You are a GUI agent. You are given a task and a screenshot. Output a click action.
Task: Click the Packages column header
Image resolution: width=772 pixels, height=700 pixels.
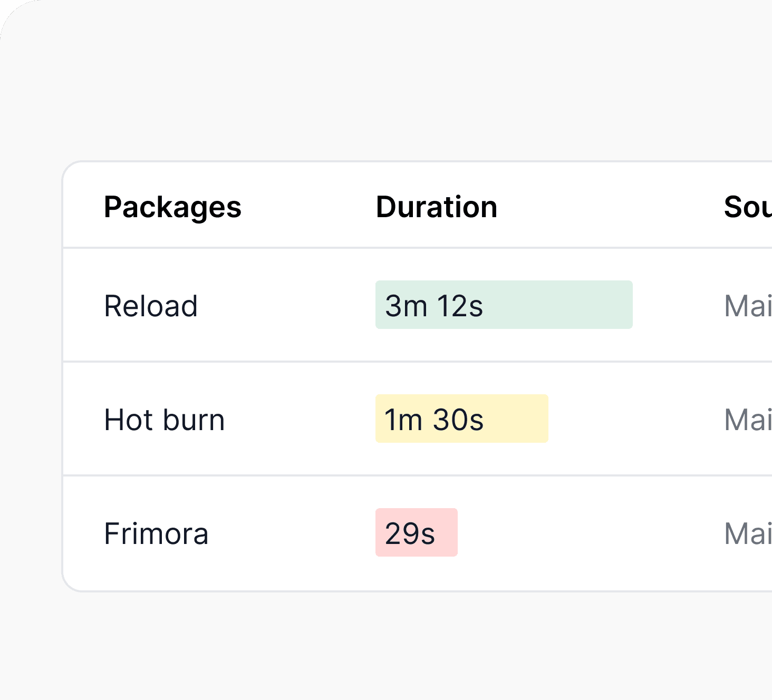172,207
